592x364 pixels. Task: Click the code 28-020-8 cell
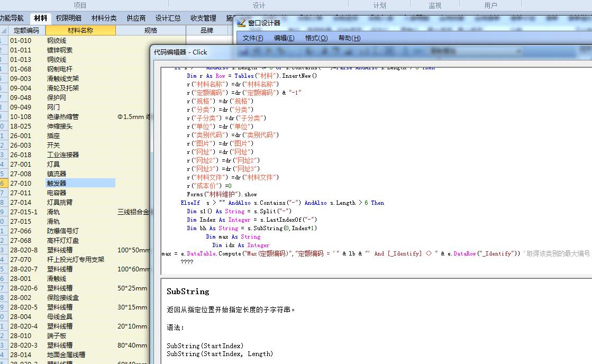point(26,250)
